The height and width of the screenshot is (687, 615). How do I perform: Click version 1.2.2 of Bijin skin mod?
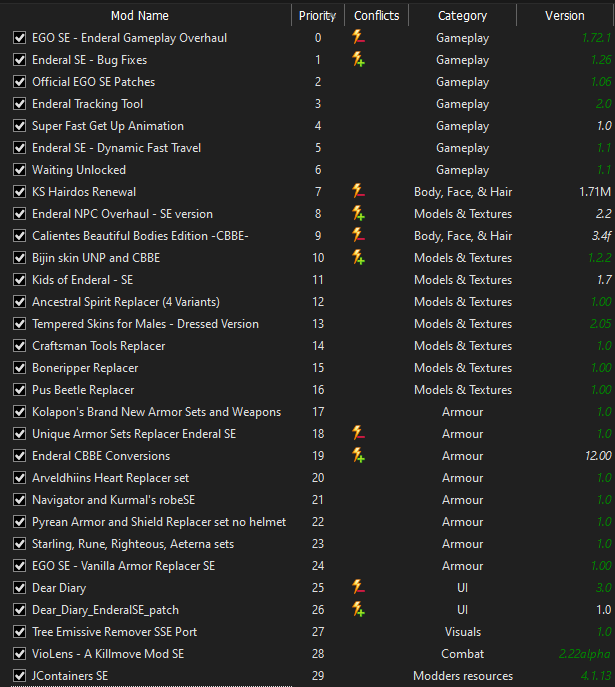600,258
